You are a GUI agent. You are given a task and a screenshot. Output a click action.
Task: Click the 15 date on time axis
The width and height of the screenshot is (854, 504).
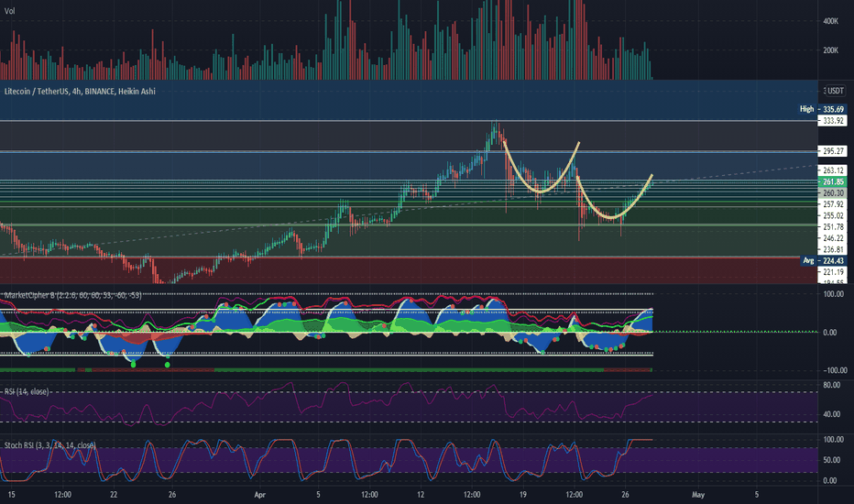click(11, 495)
